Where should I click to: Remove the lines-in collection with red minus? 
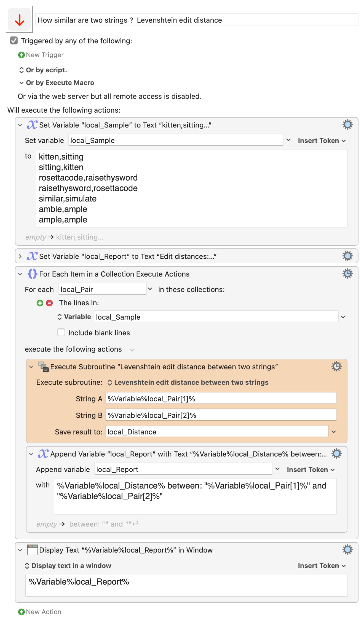pos(49,303)
